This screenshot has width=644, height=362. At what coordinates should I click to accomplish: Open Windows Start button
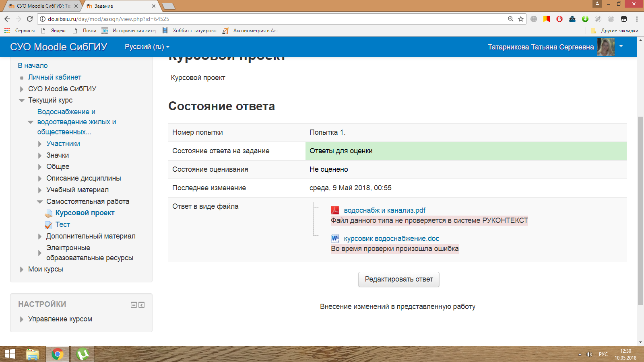tap(10, 354)
